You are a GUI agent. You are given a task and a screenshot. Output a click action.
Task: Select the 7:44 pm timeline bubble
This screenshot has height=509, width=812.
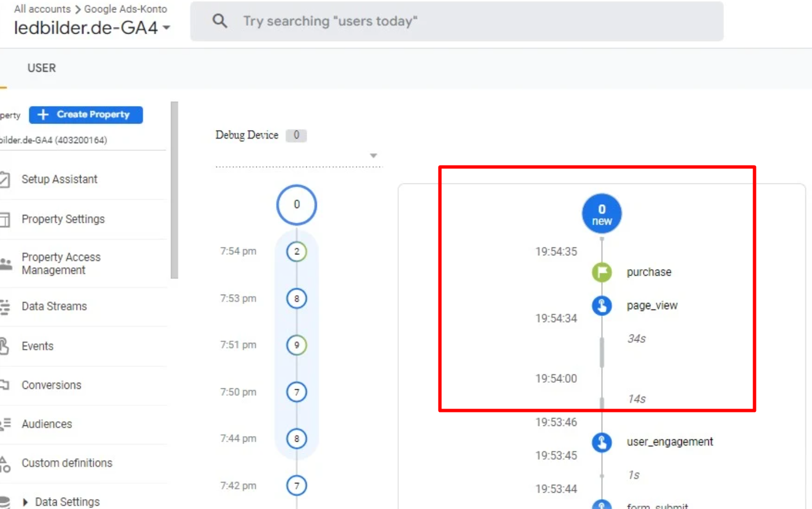[x=297, y=439]
